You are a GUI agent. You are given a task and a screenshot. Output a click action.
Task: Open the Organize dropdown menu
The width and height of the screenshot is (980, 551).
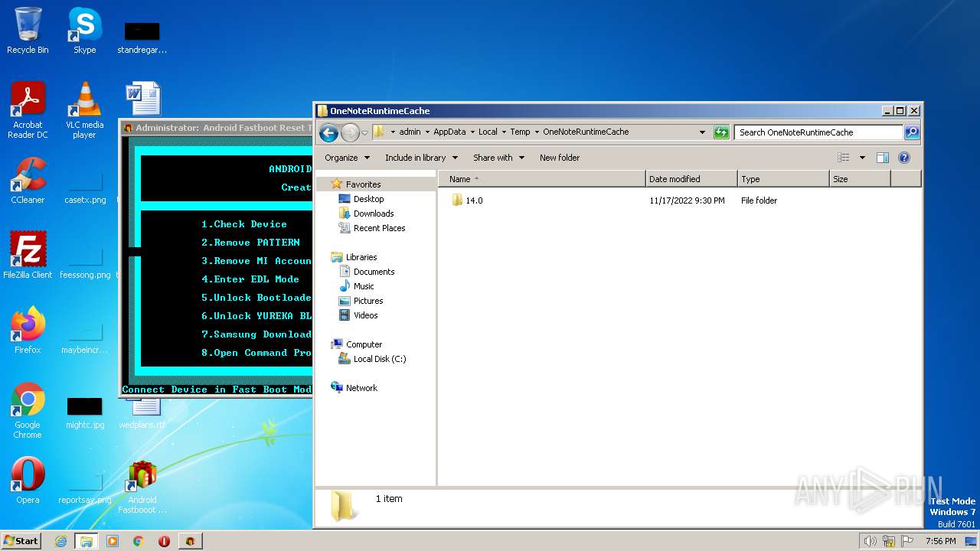point(347,158)
